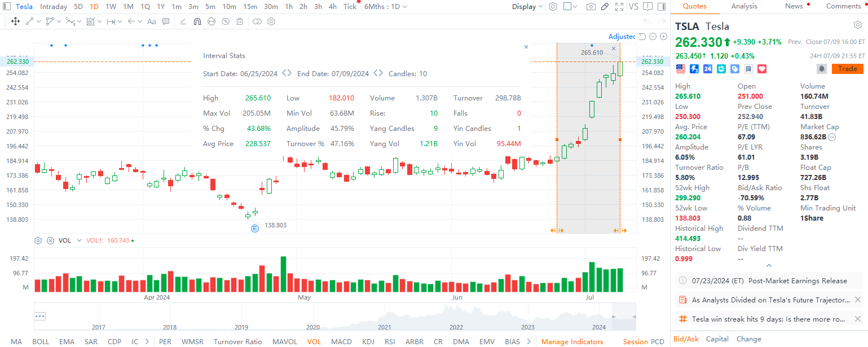This screenshot has width=868, height=347.
Task: Toggle Adjusted price setting
Action: (x=622, y=36)
